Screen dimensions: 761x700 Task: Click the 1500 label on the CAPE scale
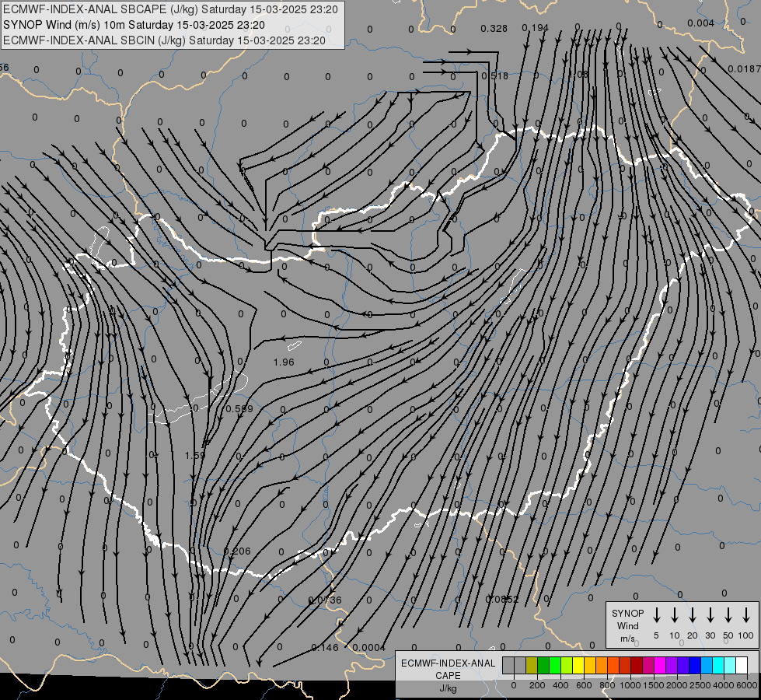(x=654, y=685)
